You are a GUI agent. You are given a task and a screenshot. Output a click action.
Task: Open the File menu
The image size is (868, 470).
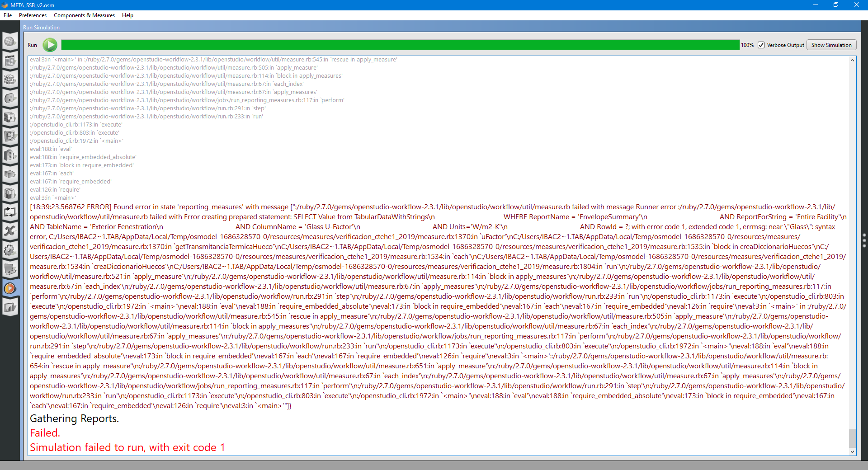coord(7,15)
